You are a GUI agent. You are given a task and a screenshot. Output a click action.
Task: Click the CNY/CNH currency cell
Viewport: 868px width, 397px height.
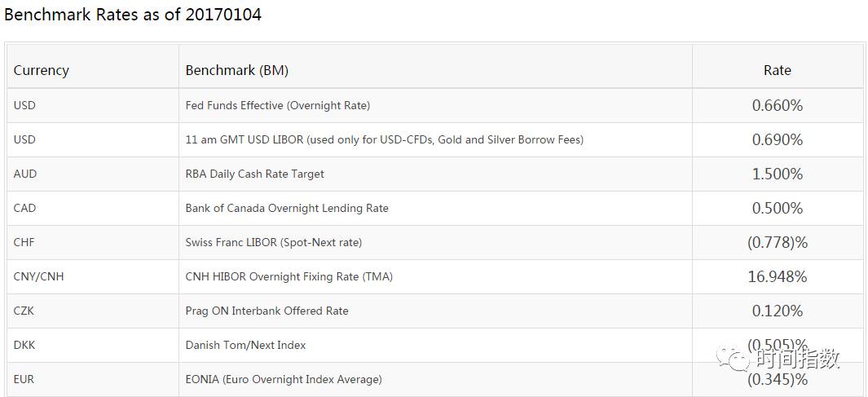[38, 276]
